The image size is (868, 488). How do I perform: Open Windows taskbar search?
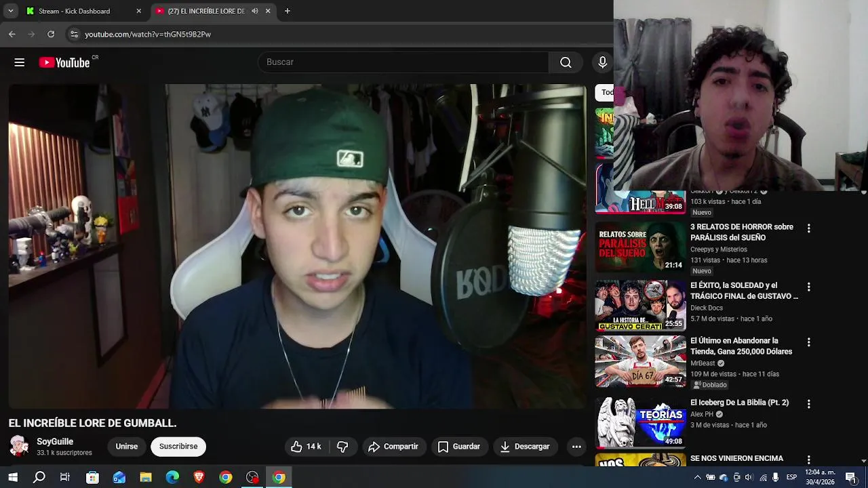tap(39, 477)
